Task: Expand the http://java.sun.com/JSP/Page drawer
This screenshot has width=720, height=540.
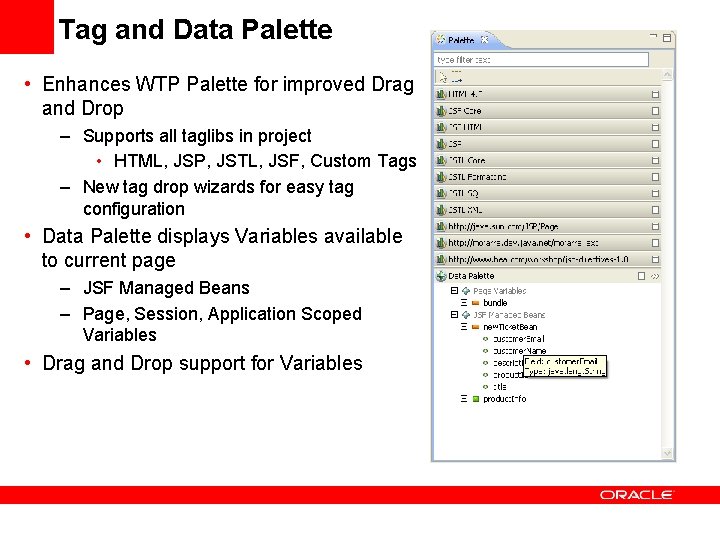Action: 546,227
